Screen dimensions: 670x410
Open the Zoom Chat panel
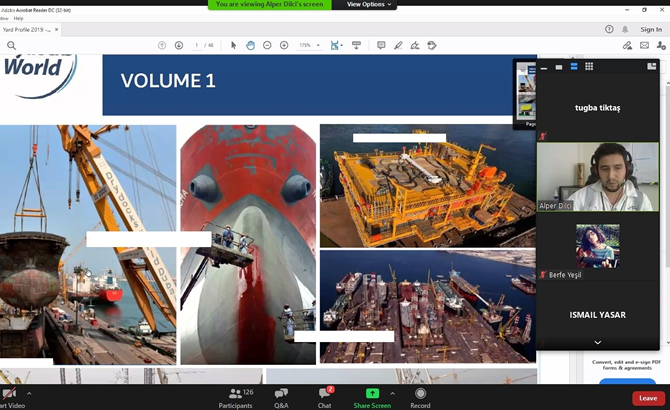[324, 397]
